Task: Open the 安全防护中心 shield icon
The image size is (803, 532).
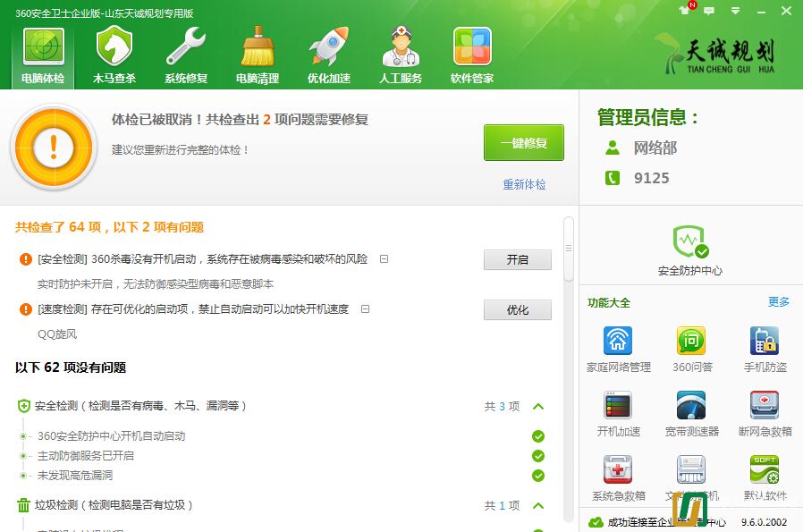Action: pyautogui.click(x=689, y=241)
